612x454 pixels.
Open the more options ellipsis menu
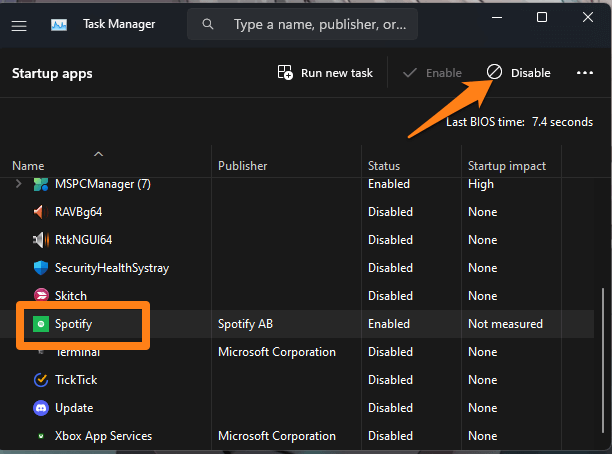(x=585, y=73)
